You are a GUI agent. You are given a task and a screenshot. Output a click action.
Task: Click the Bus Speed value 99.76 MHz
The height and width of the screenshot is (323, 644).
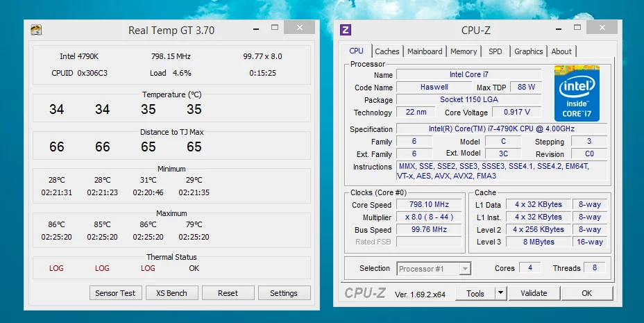pyautogui.click(x=429, y=229)
